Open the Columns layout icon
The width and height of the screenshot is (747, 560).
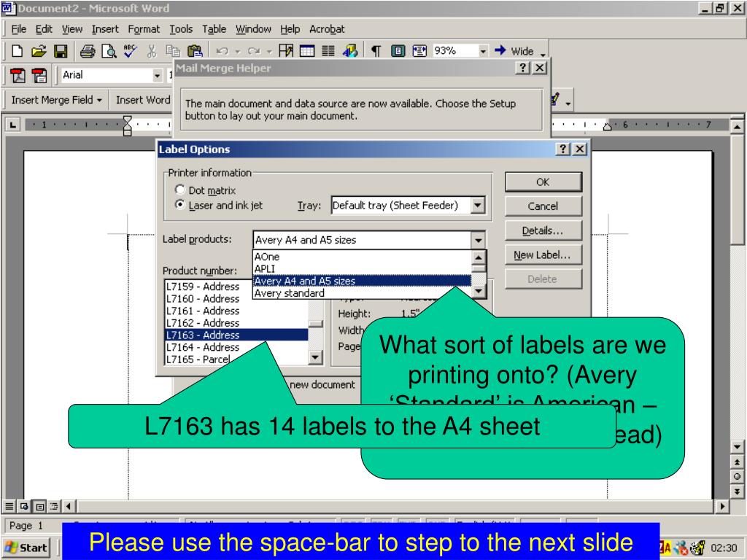coord(328,51)
